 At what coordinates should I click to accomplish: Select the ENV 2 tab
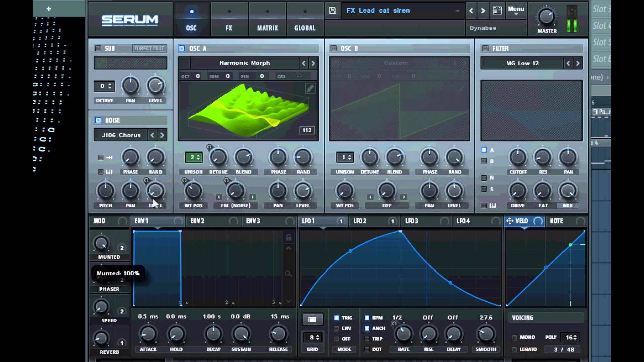(x=213, y=221)
